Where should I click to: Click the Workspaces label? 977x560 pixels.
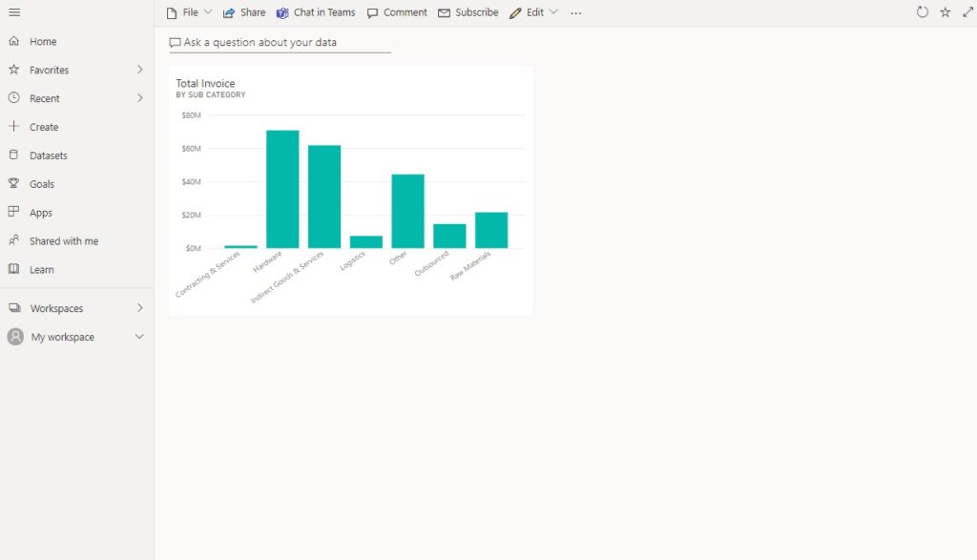[x=56, y=308]
